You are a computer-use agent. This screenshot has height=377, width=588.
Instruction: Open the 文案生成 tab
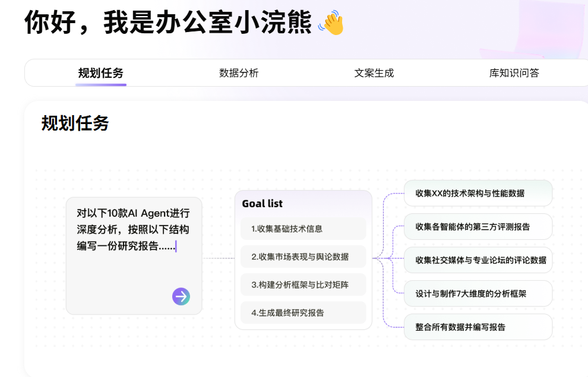[374, 73]
